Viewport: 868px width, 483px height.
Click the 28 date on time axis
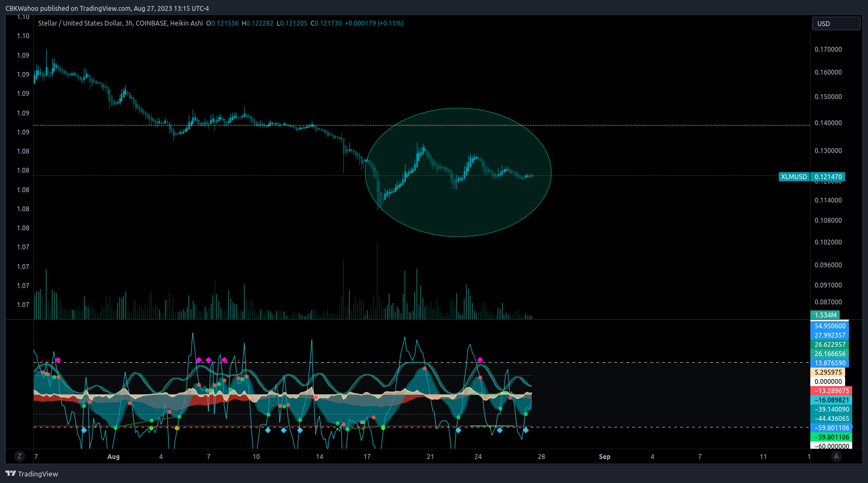tap(541, 457)
